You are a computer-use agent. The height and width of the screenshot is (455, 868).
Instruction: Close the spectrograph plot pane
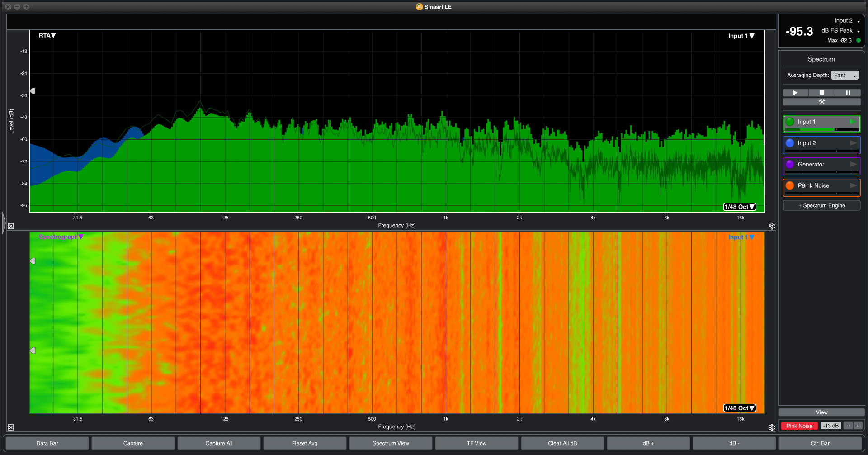pyautogui.click(x=11, y=427)
